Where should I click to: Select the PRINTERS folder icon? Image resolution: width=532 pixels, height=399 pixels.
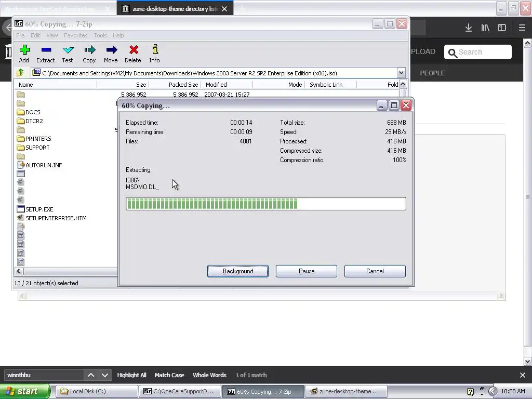pos(21,138)
